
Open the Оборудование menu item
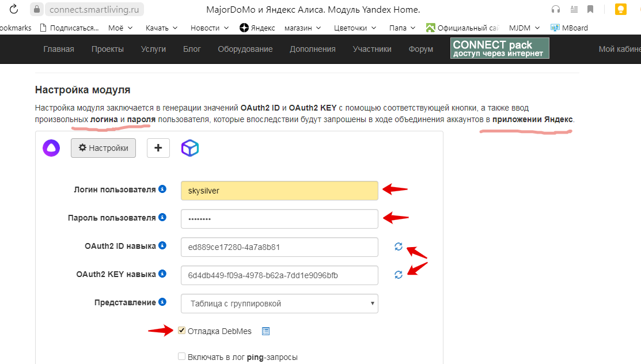pos(245,49)
